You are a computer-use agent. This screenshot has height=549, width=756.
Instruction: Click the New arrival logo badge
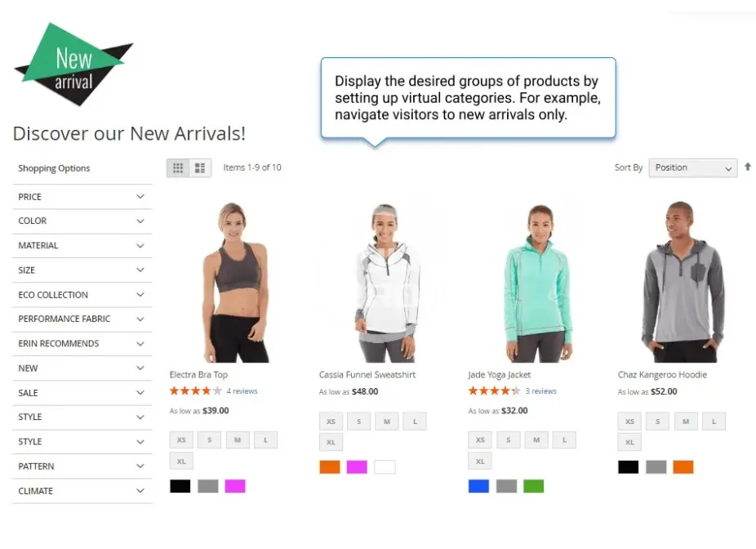[x=73, y=65]
